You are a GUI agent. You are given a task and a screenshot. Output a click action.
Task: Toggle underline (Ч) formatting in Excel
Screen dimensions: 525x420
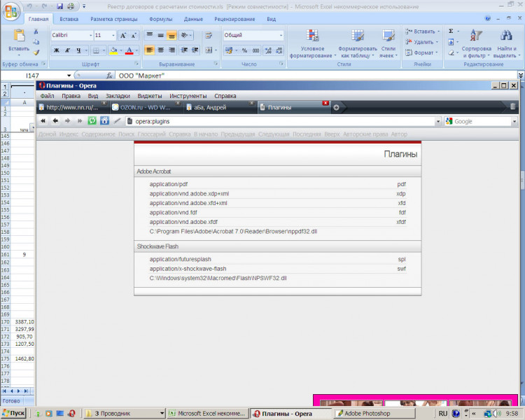78,50
